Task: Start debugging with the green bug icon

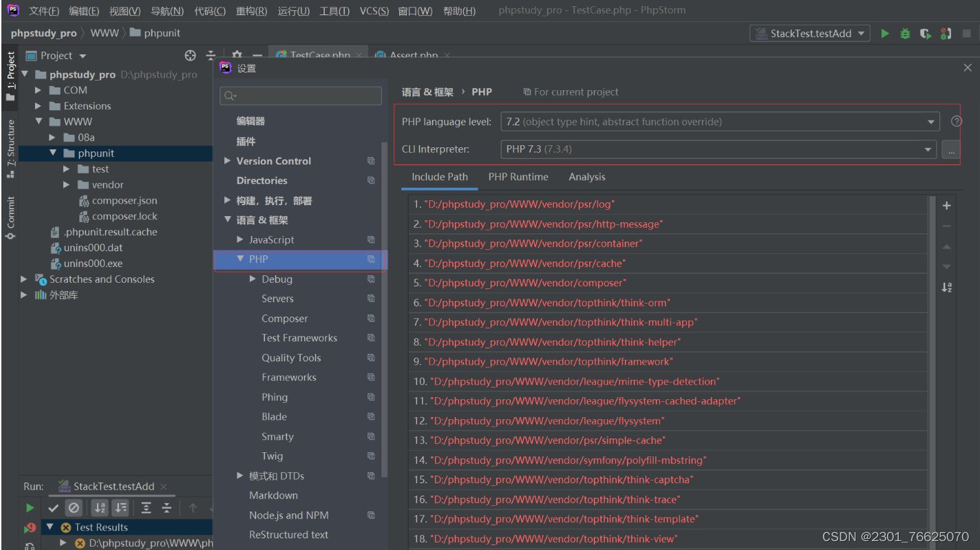Action: point(905,33)
